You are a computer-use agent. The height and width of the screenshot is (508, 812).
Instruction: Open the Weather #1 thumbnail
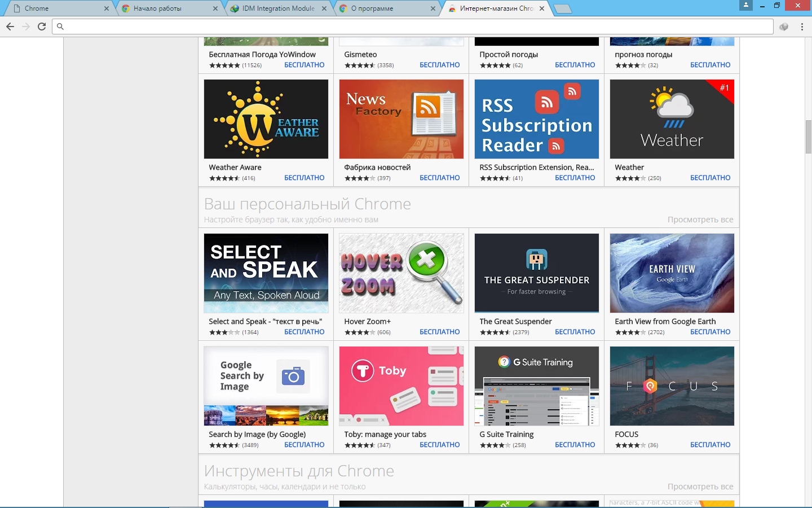pyautogui.click(x=672, y=119)
